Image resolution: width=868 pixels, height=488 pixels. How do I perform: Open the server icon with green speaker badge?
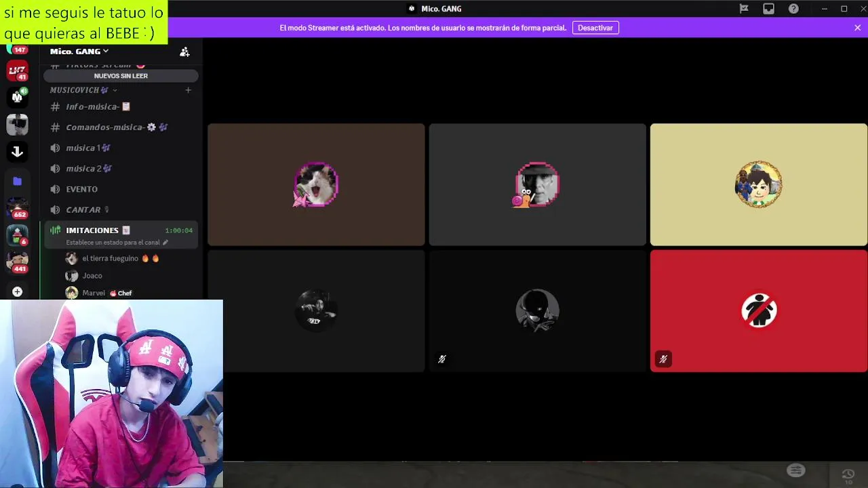[x=17, y=97]
